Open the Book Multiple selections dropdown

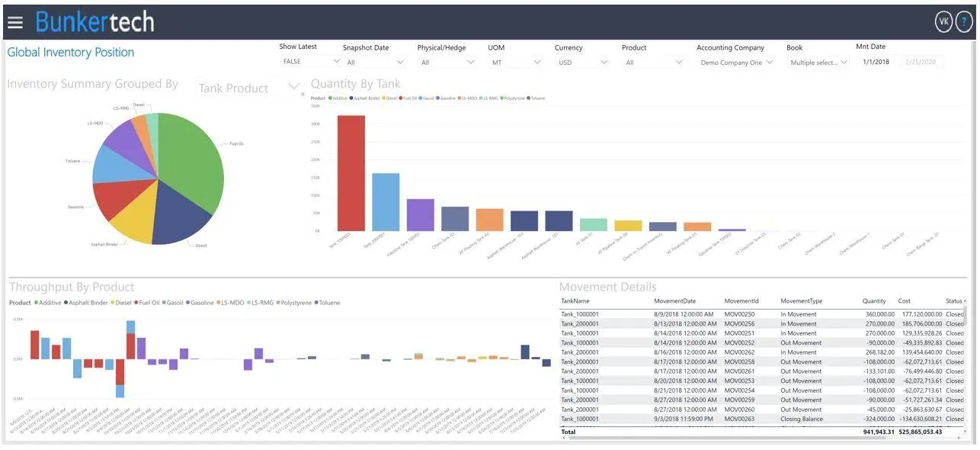click(x=818, y=63)
